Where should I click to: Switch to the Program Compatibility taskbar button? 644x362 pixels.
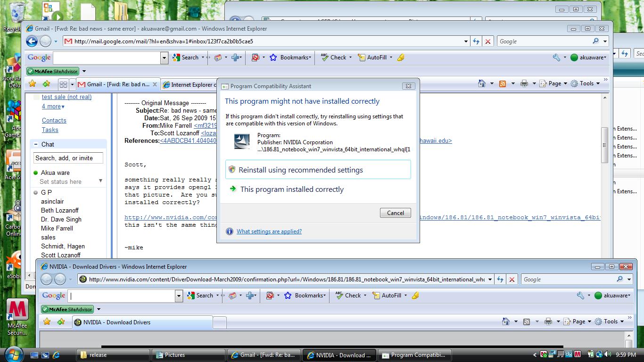(x=414, y=355)
